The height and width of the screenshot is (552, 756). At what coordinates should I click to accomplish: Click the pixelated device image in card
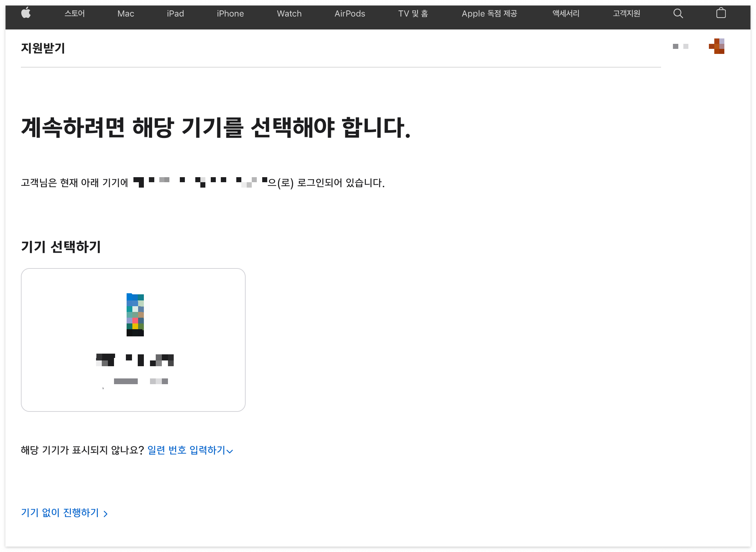pos(135,315)
